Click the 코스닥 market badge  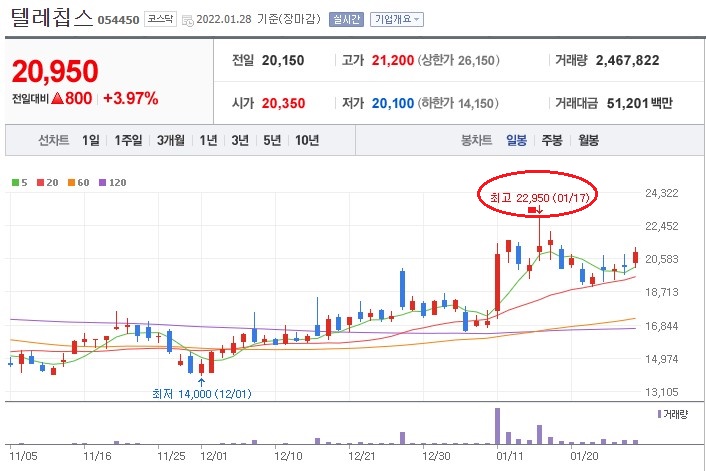click(160, 19)
